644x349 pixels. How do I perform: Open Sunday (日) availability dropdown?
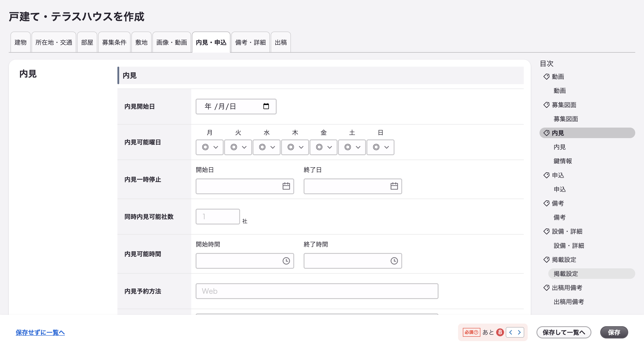pos(380,147)
